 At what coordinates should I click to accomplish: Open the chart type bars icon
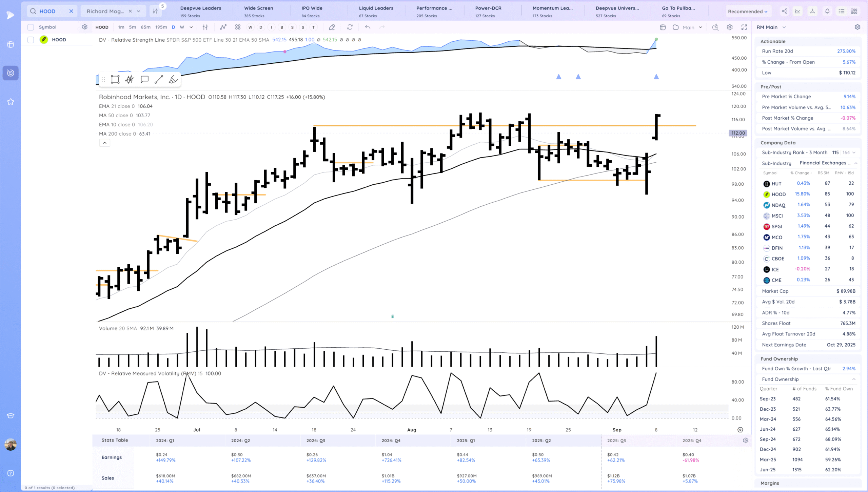(x=205, y=27)
